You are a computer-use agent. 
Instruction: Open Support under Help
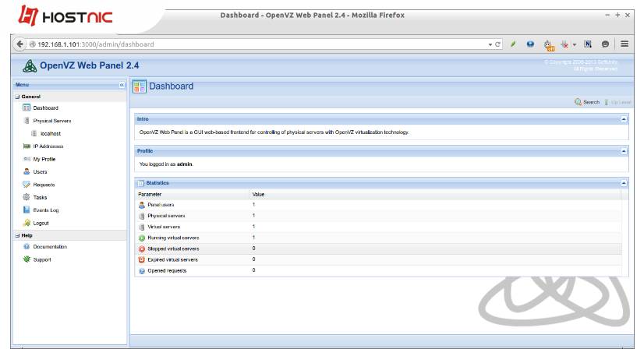[x=42, y=259]
